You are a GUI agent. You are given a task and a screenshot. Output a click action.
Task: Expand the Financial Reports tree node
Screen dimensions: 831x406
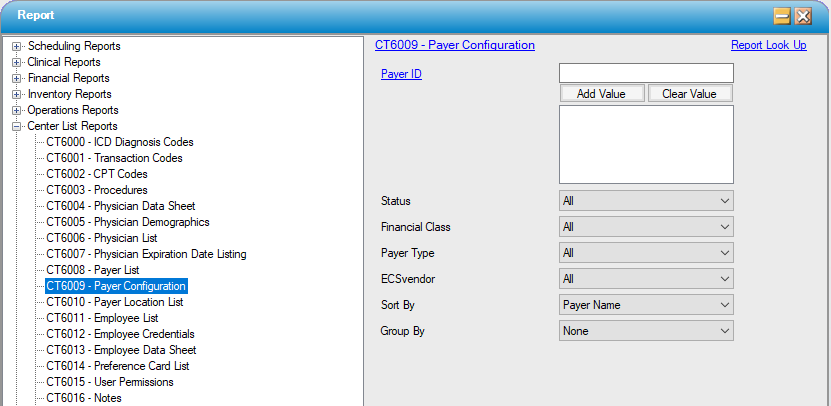click(x=17, y=78)
